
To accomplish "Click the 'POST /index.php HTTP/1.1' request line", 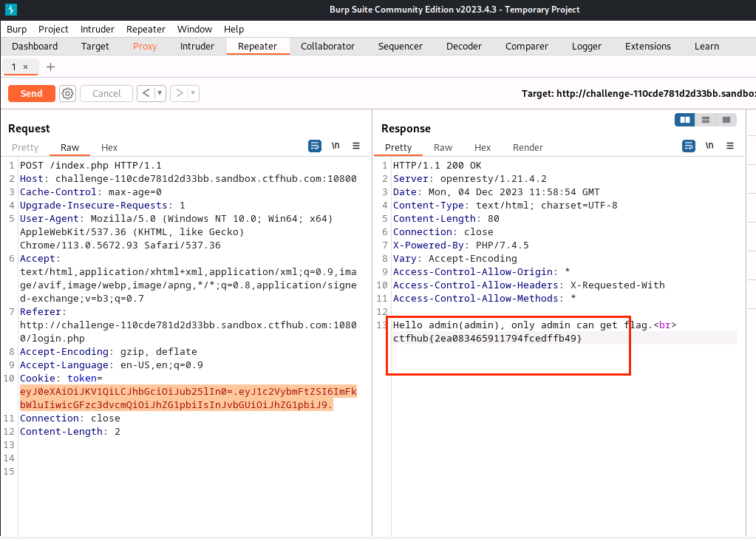I will (91, 166).
